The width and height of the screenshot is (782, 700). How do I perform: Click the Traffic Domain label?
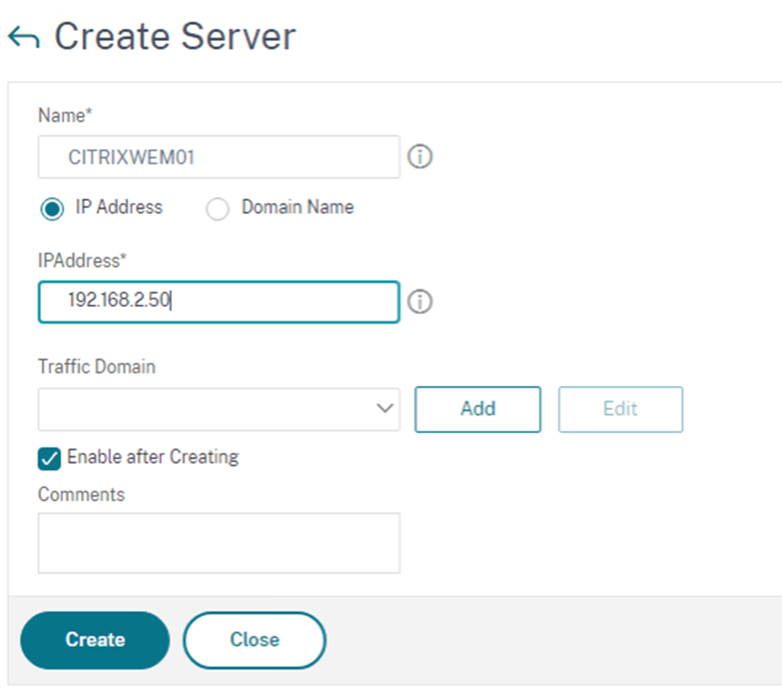click(x=97, y=366)
